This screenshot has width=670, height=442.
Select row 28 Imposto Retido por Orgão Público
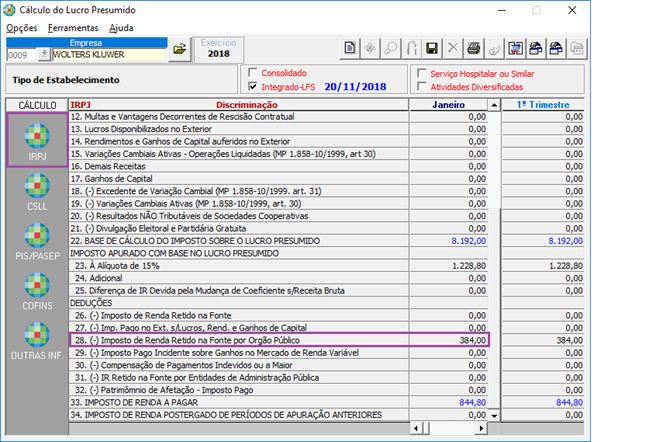239,340
